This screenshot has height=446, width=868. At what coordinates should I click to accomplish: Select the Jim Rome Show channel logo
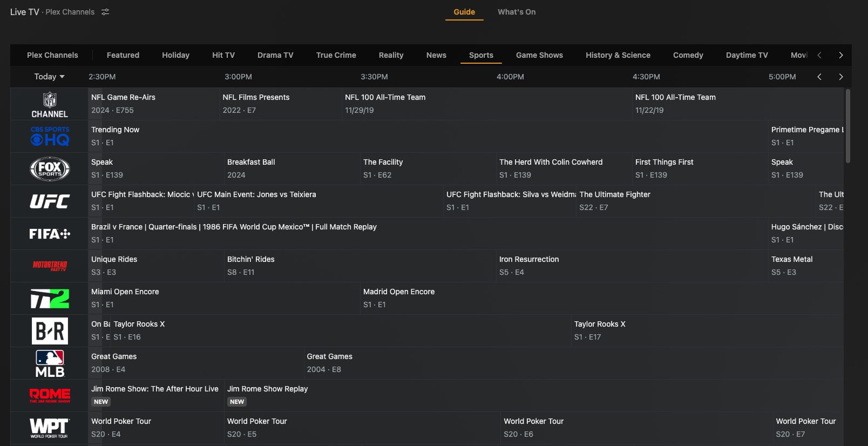[x=50, y=396]
